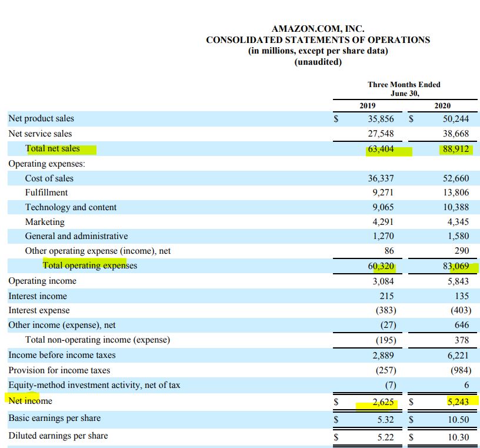This screenshot has width=480, height=448.
Task: Select interest expense value (403)
Action: point(461,310)
